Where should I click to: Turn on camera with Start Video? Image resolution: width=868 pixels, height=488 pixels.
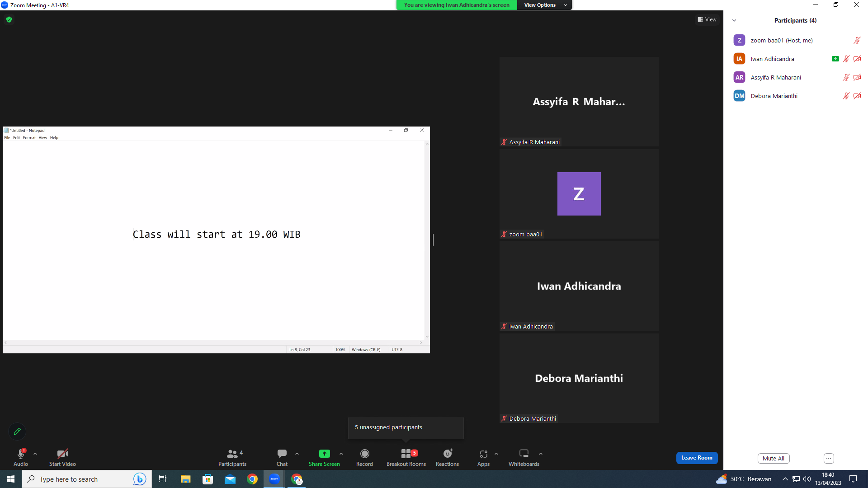62,457
